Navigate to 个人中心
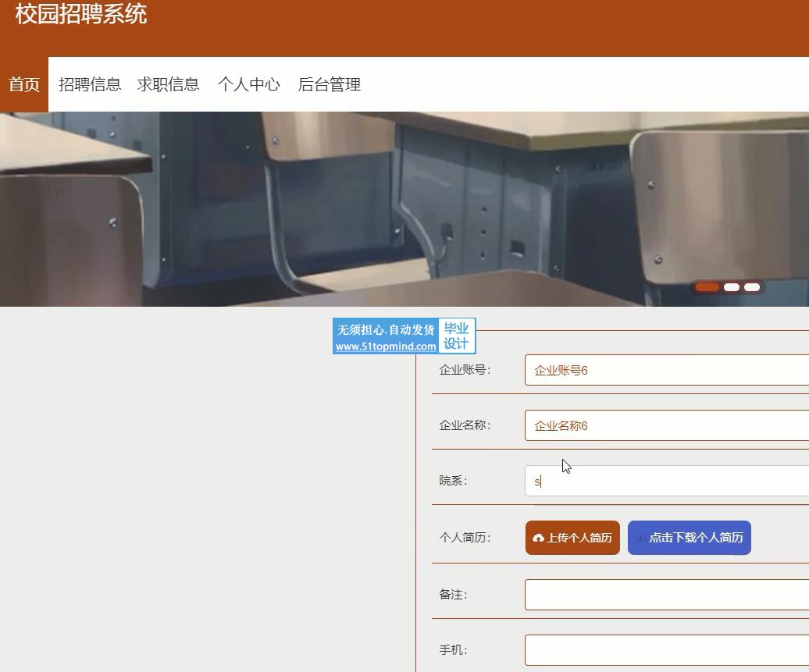Screen dimensions: 809x672 248,84
